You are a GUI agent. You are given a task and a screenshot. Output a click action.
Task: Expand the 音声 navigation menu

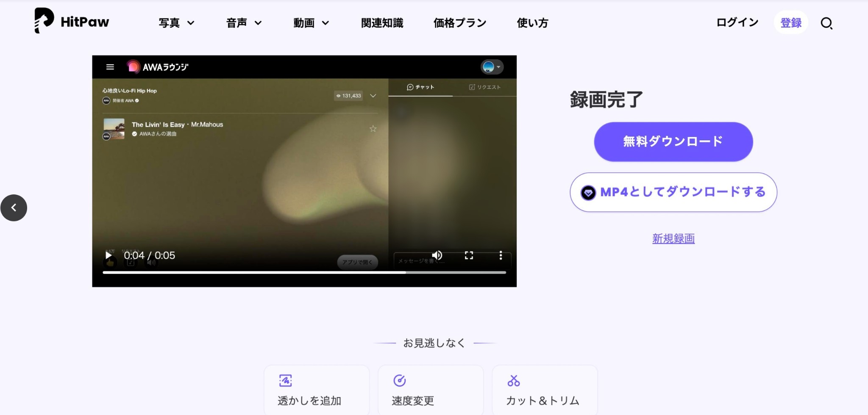244,23
